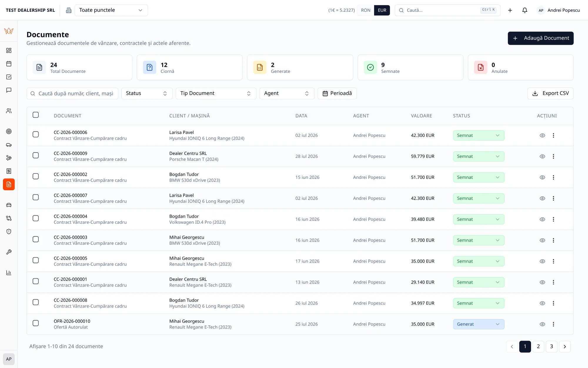Click the Total Documente card showing 24

tap(79, 67)
